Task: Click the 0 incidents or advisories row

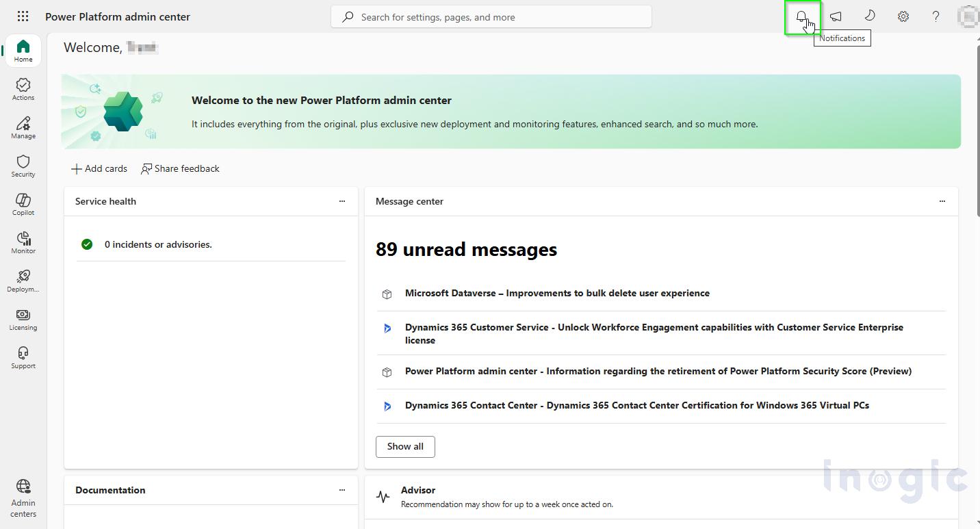Action: pos(211,244)
